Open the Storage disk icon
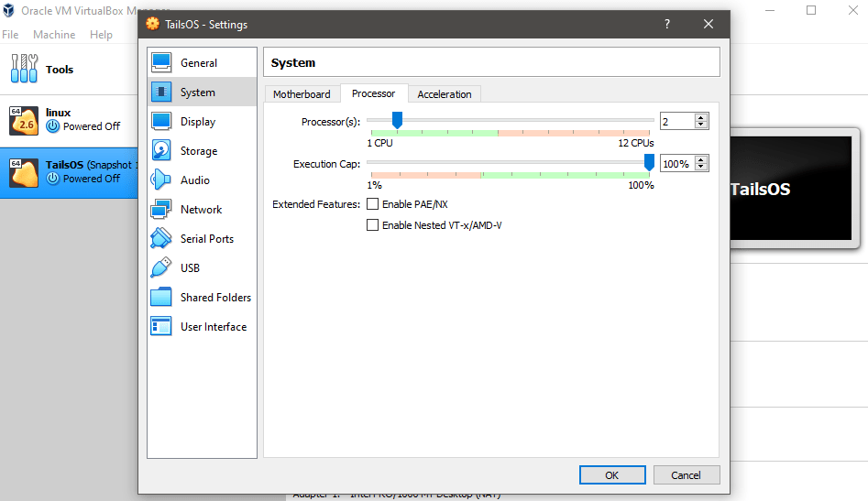868x501 pixels. (x=161, y=150)
